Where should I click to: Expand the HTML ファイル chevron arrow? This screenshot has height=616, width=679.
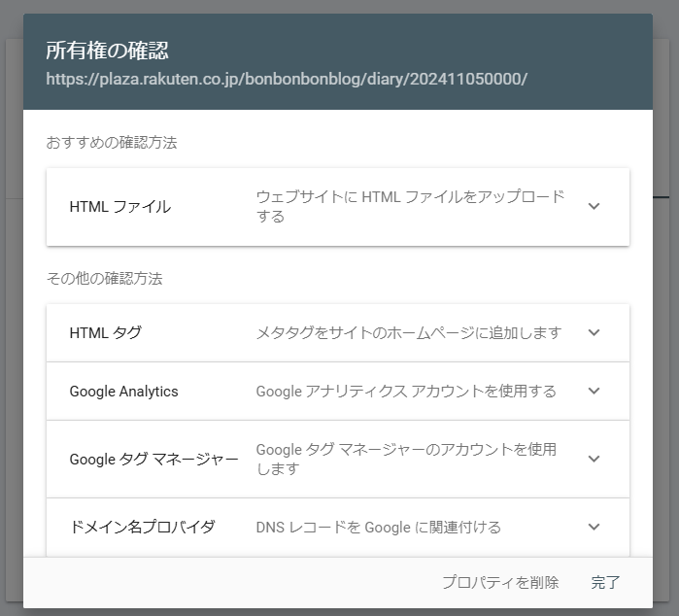594,206
